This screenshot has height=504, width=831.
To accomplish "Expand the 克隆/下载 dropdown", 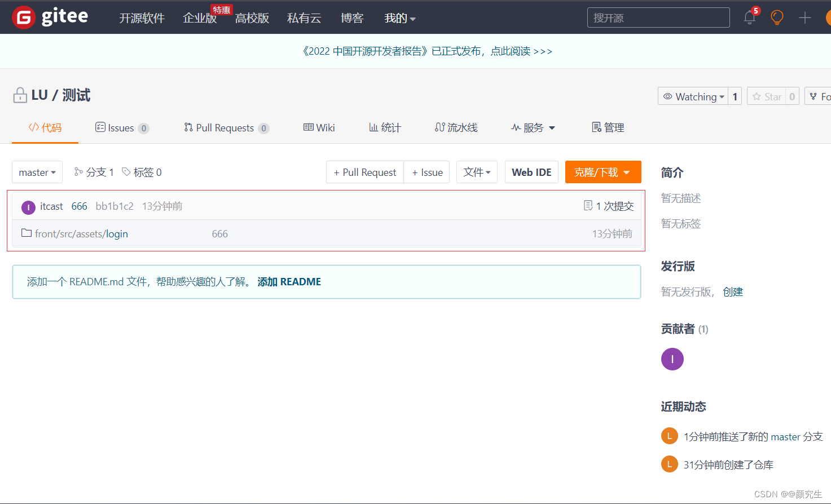I will click(x=603, y=172).
